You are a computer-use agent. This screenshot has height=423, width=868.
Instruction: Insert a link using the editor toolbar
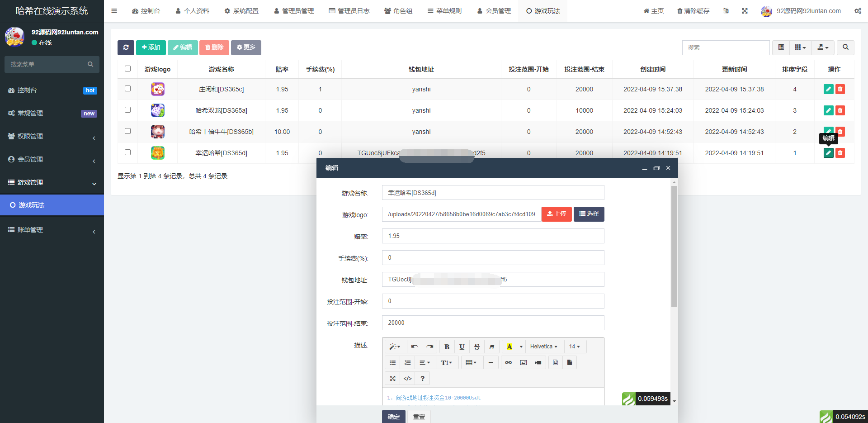tap(508, 362)
